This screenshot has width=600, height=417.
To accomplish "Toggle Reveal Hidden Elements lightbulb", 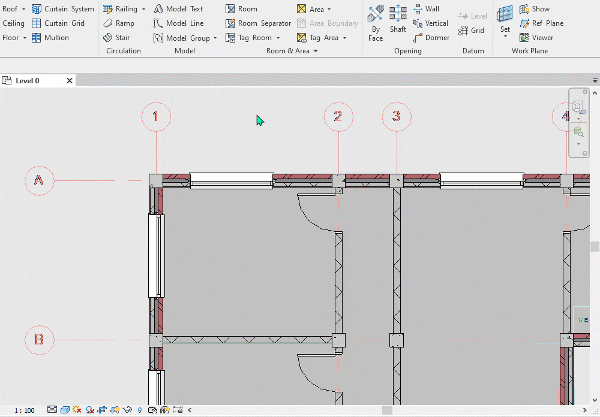I will tap(140, 410).
